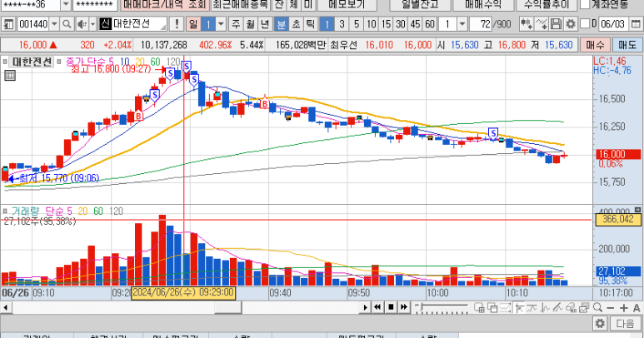Click the crosshair cursor tool icon
The height and width of the screenshot is (338, 644).
(x=520, y=308)
